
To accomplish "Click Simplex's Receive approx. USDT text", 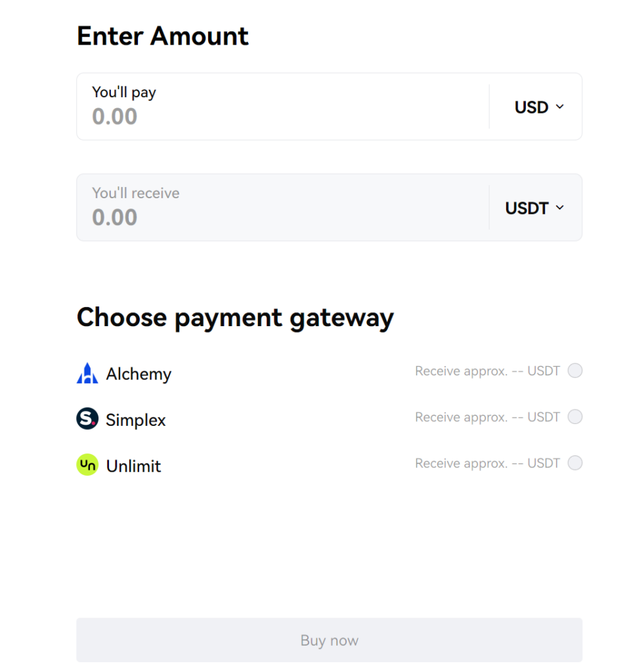I will pos(487,417).
